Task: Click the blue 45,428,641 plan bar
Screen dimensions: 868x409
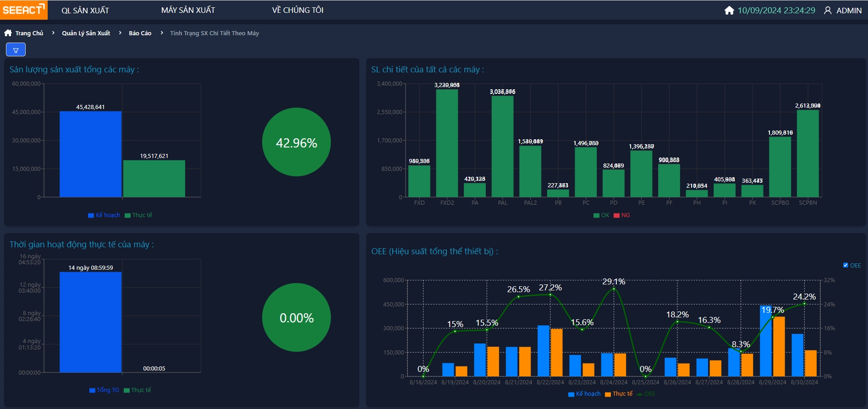Action: click(90, 154)
